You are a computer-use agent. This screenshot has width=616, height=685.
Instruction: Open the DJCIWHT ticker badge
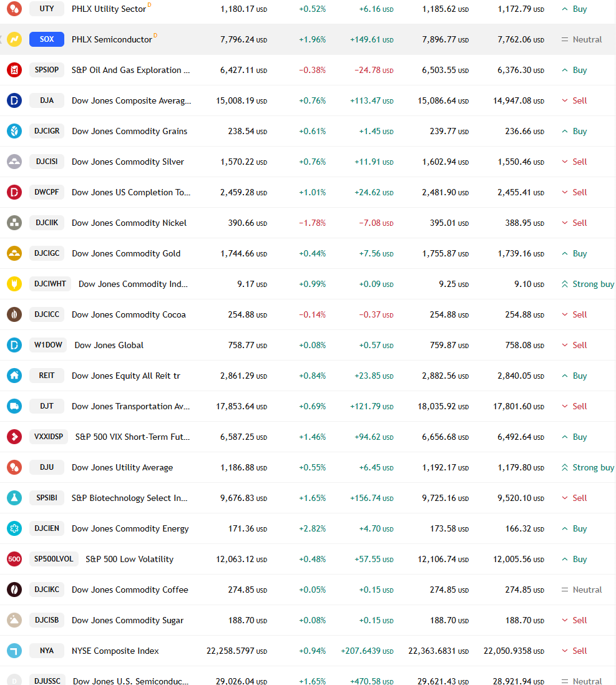tap(51, 284)
